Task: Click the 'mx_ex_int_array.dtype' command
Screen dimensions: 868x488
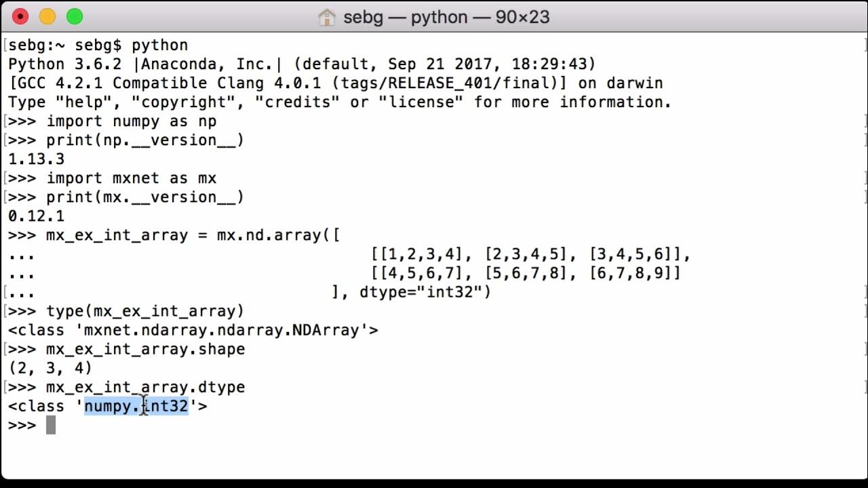Action: [145, 387]
